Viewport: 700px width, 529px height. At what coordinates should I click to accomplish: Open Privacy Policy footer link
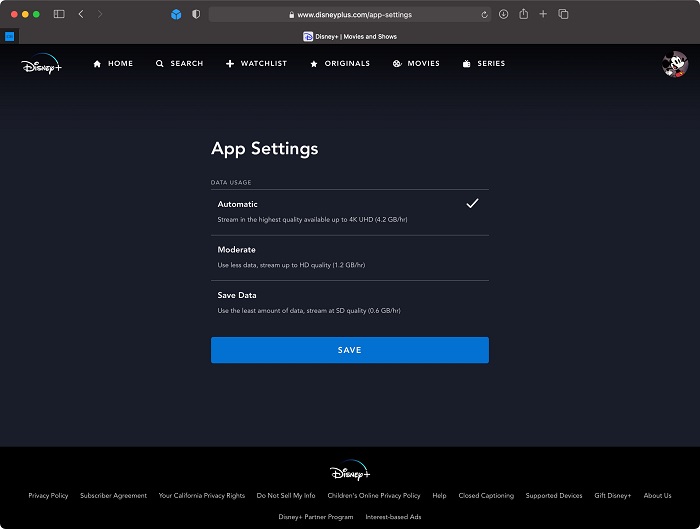pos(48,496)
